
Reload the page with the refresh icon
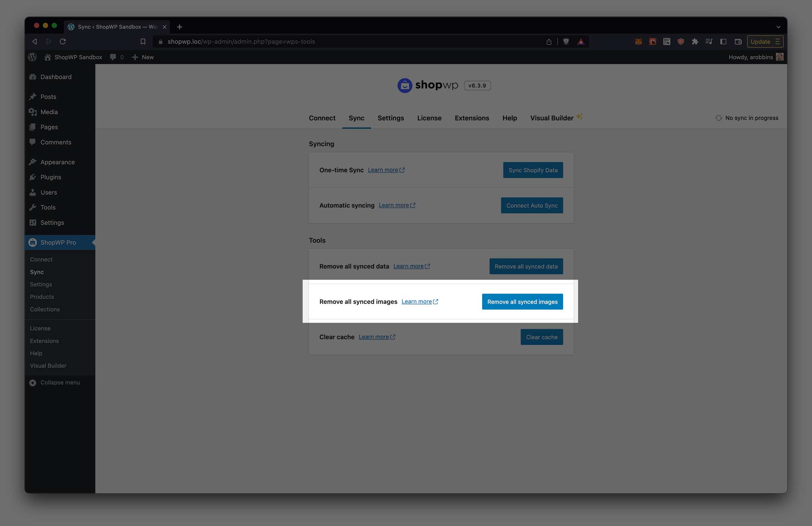pyautogui.click(x=63, y=42)
